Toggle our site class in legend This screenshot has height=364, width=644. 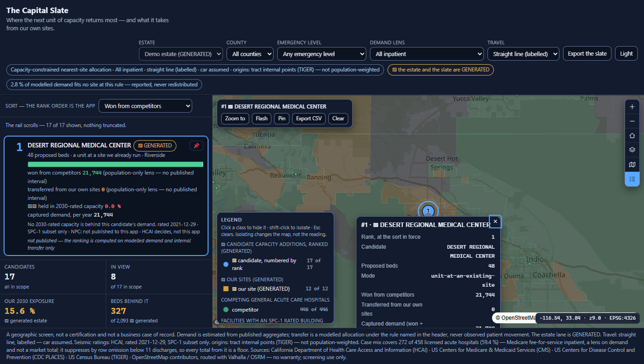275,288
